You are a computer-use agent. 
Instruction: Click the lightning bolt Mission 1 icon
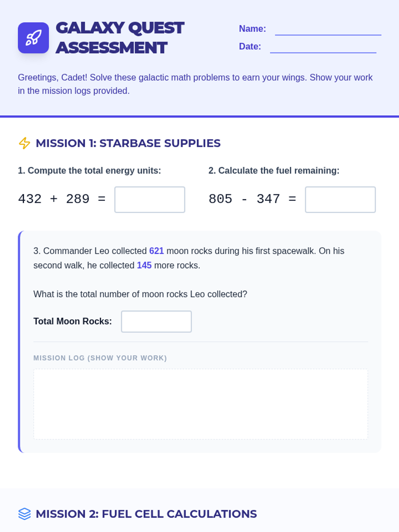[24, 143]
